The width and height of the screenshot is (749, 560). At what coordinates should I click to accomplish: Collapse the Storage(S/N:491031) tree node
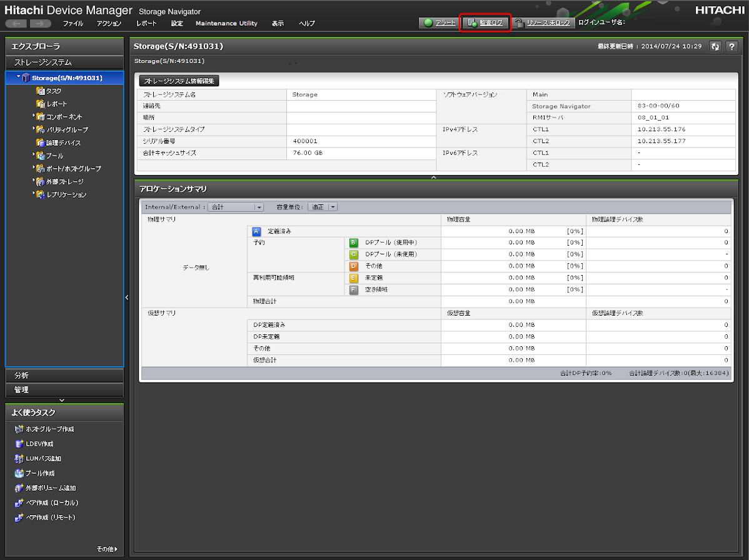point(18,77)
